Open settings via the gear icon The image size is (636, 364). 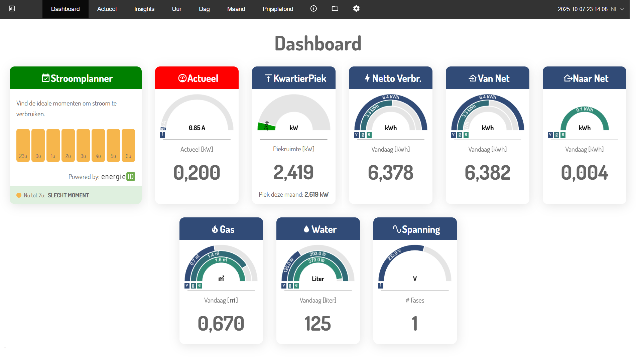[x=356, y=9]
